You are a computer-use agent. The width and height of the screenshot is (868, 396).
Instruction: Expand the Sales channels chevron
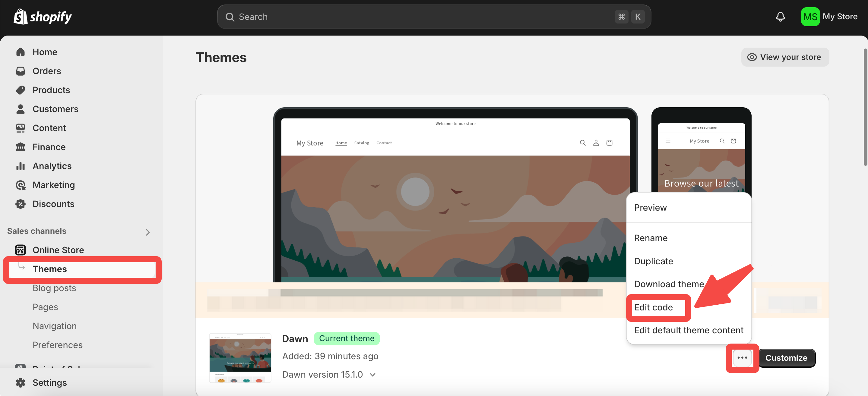click(147, 232)
